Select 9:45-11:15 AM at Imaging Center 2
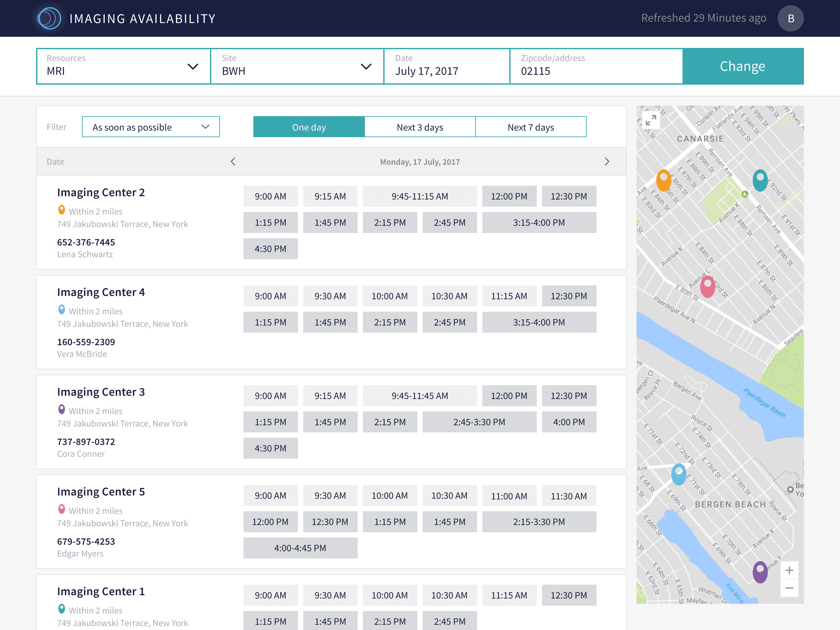The image size is (840, 630). [x=420, y=196]
